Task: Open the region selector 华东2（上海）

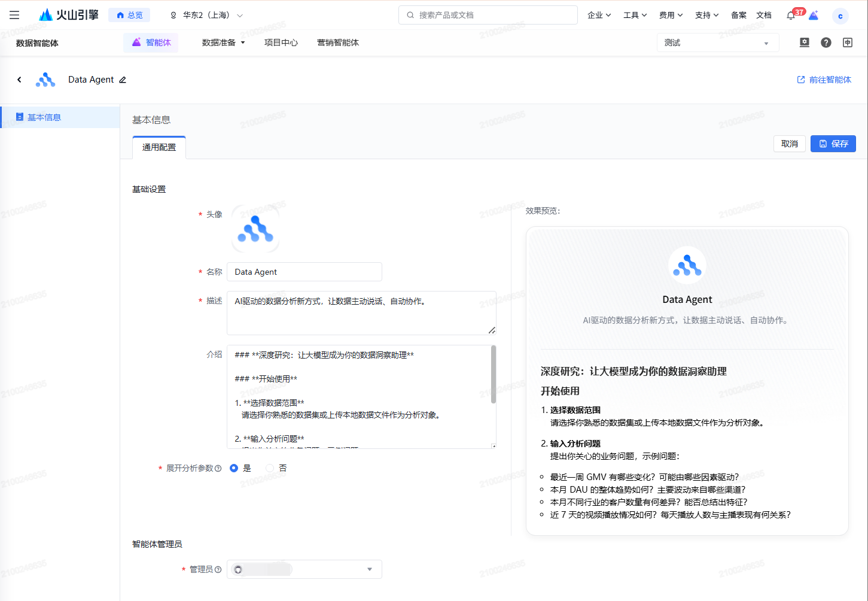Action: [207, 16]
